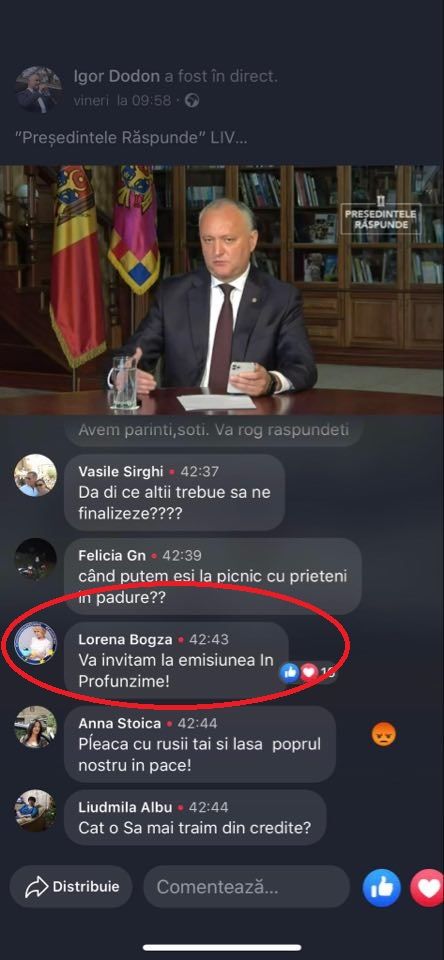The width and height of the screenshot is (444, 960).
Task: Click the angry reaction emoji
Action: coord(384,734)
